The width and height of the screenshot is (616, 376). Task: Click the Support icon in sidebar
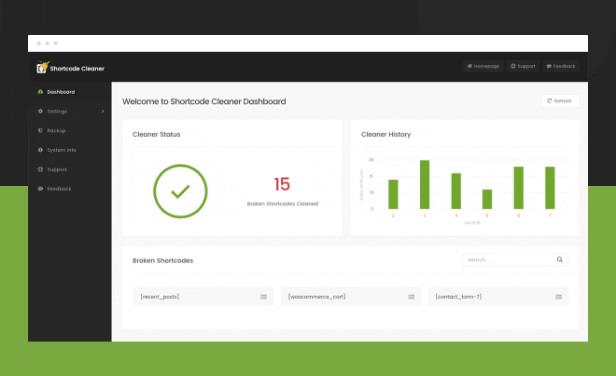click(x=40, y=169)
